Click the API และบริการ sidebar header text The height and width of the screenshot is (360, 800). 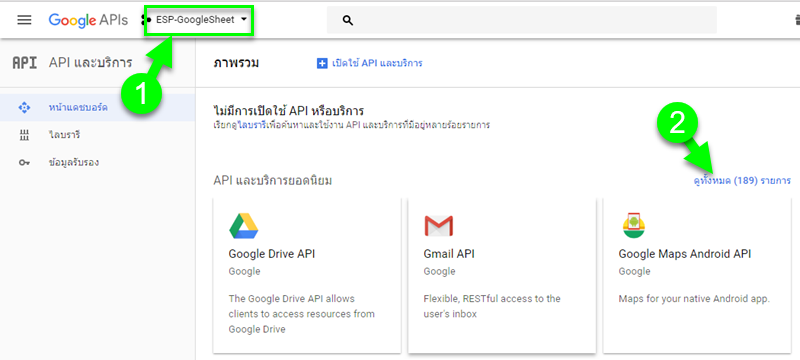coord(90,63)
